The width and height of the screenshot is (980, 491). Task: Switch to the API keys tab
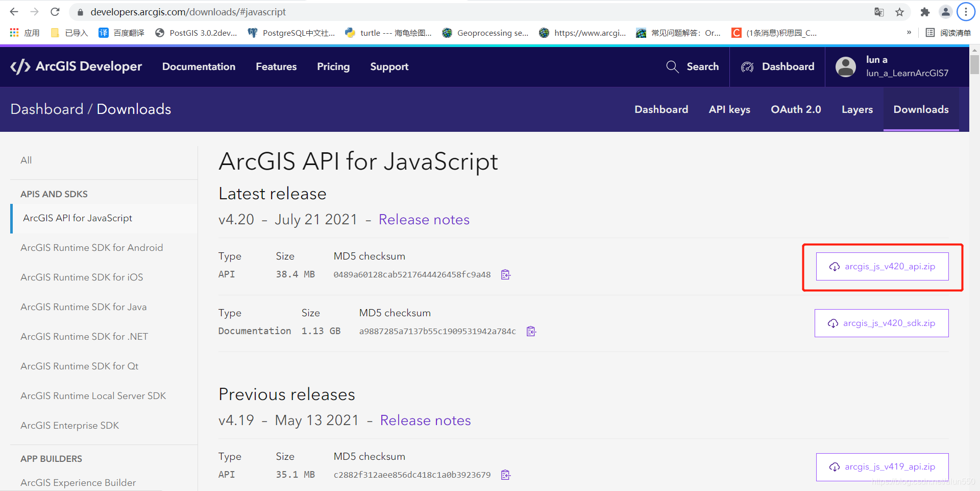pos(729,109)
